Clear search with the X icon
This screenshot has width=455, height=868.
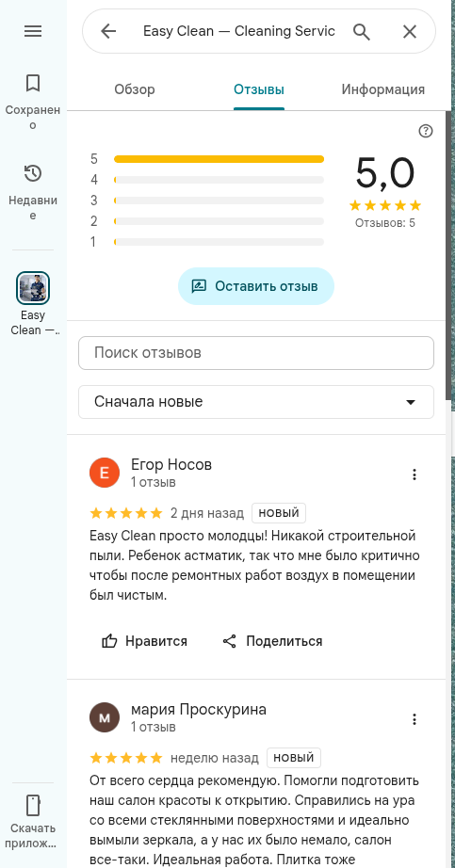coord(410,32)
